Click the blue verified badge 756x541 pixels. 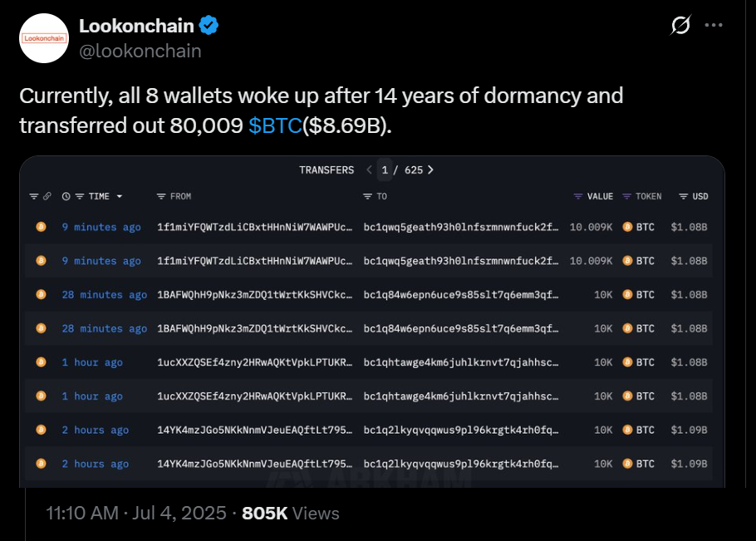[x=209, y=26]
